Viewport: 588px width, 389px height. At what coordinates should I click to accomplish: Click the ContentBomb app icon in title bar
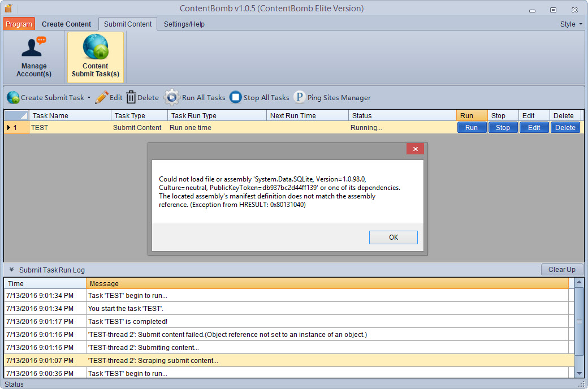click(x=8, y=8)
